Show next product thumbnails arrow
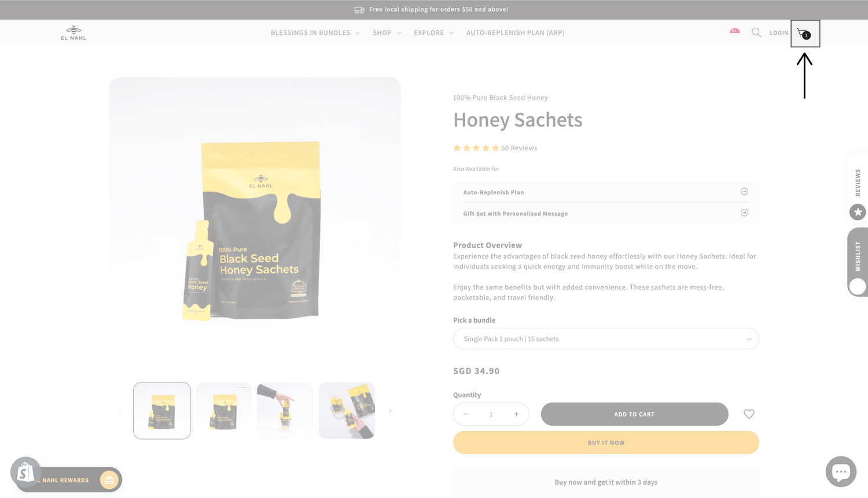 390,411
